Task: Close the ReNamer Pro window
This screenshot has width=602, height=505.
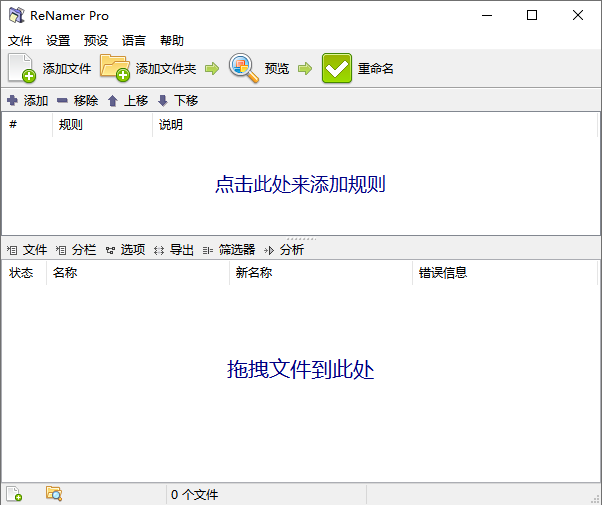Action: (577, 15)
